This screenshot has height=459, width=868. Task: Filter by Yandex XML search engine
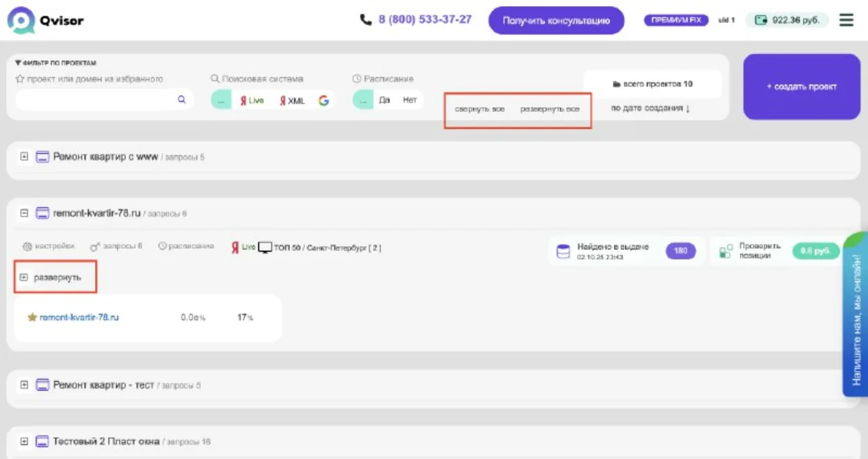(x=292, y=100)
